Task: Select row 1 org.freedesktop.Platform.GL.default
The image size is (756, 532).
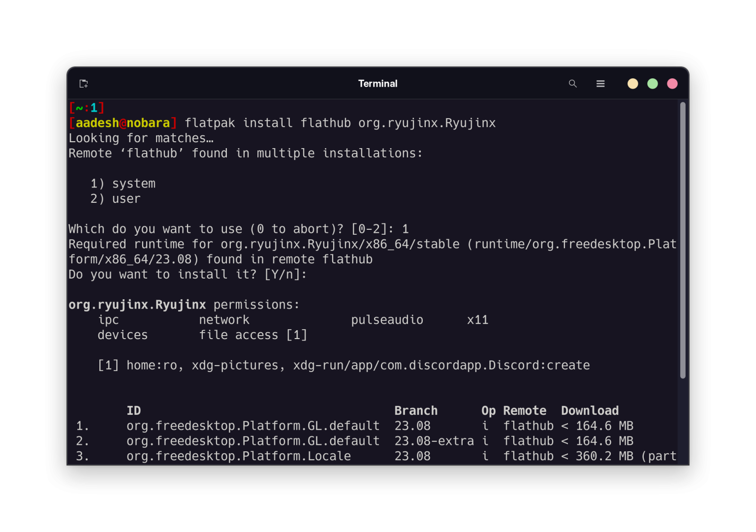Action: point(252,426)
